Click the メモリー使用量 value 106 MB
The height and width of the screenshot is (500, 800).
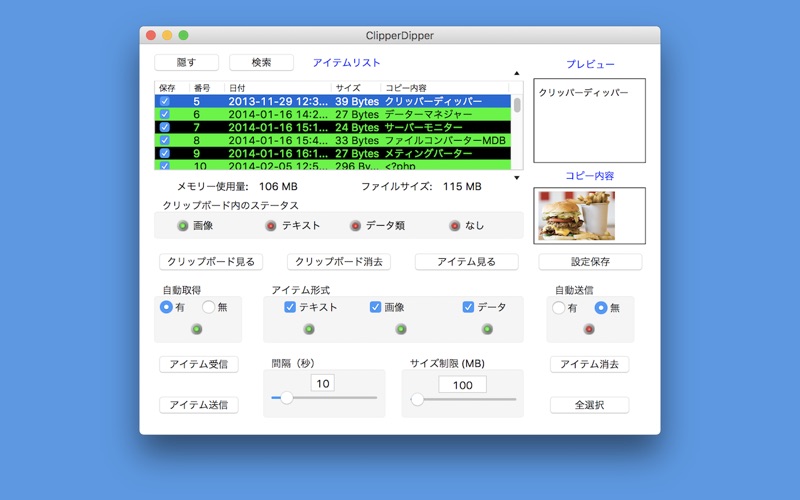point(278,187)
